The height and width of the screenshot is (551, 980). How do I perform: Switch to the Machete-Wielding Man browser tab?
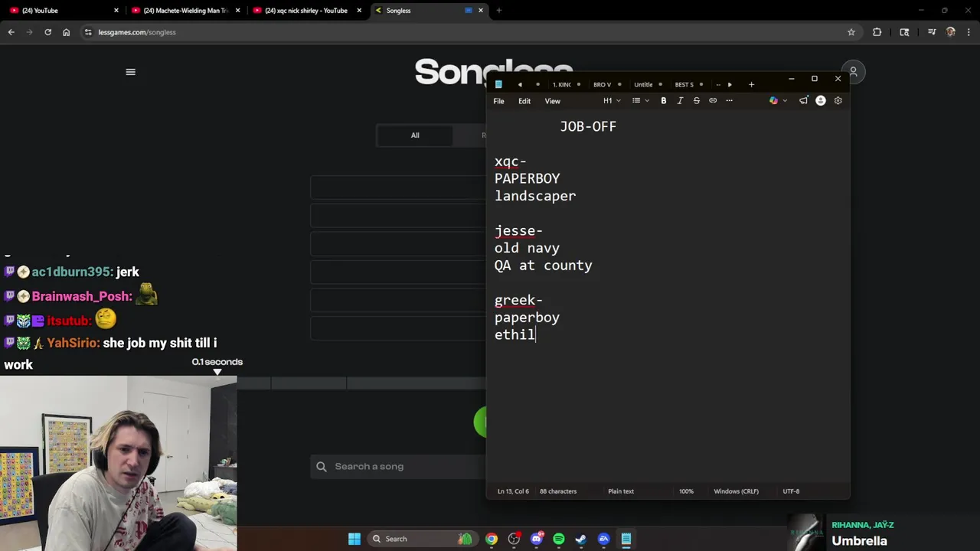pyautogui.click(x=186, y=11)
